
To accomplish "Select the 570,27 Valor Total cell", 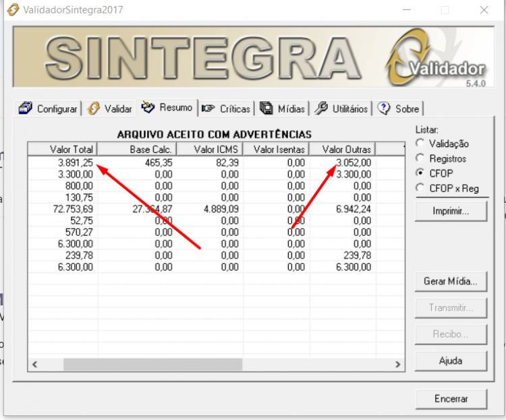I will (x=79, y=233).
